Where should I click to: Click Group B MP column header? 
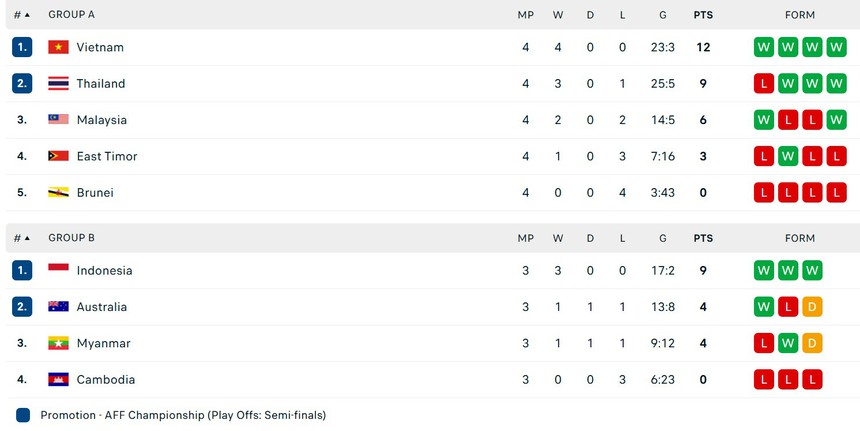(x=525, y=238)
